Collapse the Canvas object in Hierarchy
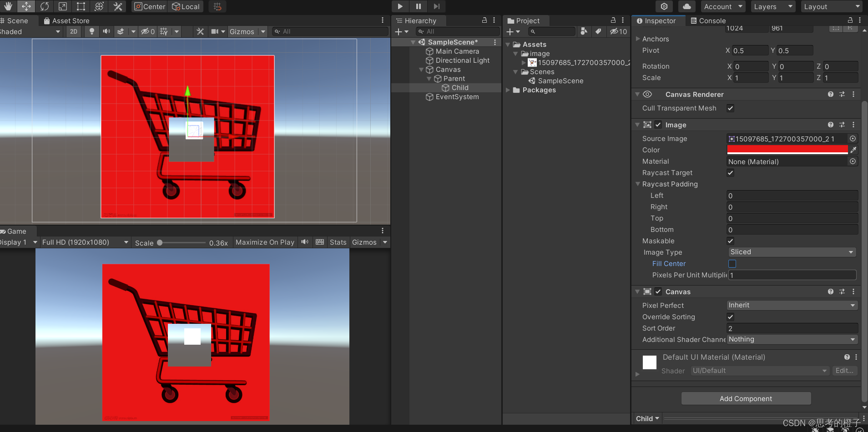The image size is (868, 432). [422, 69]
